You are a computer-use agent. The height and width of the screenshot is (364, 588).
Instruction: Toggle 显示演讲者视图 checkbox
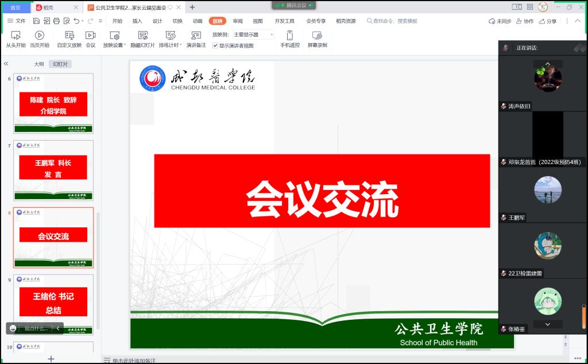point(215,45)
